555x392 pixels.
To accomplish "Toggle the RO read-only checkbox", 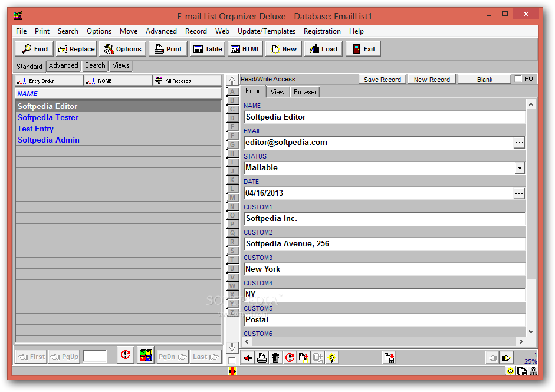I will pyautogui.click(x=518, y=79).
